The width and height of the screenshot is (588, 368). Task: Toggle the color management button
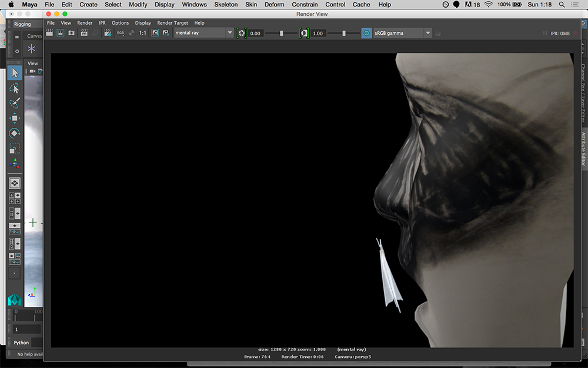(x=366, y=33)
